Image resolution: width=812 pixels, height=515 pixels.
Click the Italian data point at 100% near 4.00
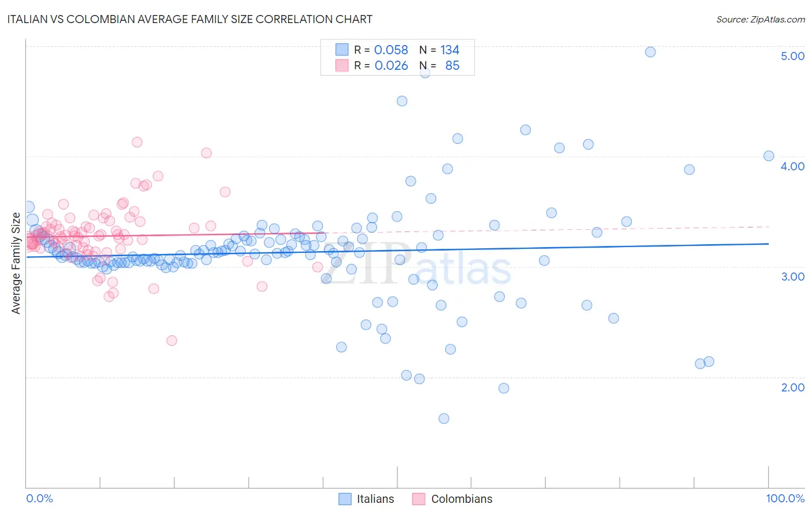pyautogui.click(x=769, y=156)
